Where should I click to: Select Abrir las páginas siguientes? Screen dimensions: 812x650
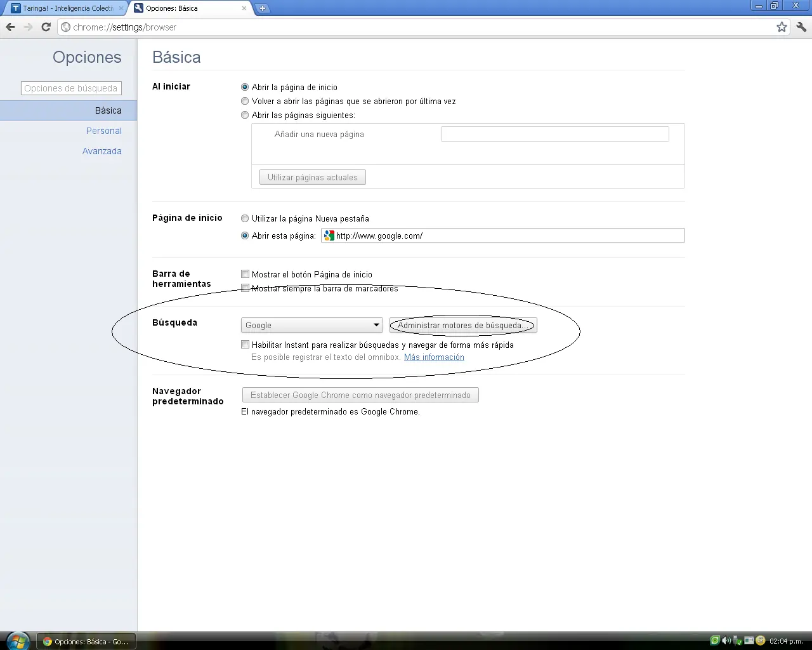(245, 115)
